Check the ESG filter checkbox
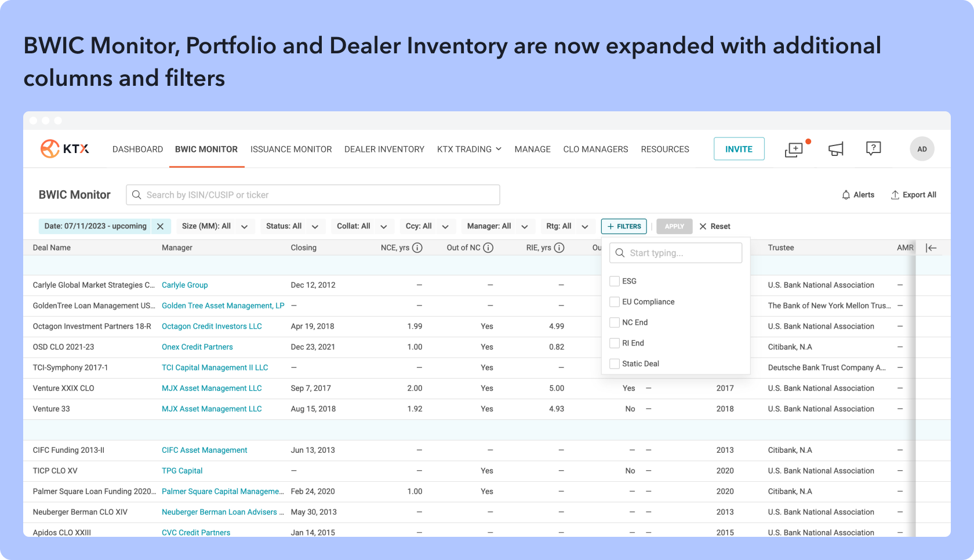This screenshot has width=974, height=560. pos(615,281)
